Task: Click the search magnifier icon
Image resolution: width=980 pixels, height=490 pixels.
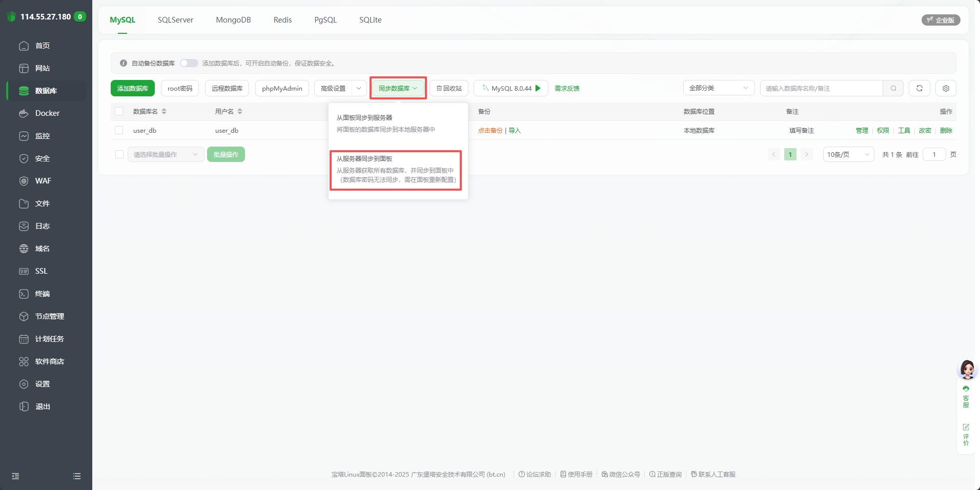Action: (x=893, y=88)
